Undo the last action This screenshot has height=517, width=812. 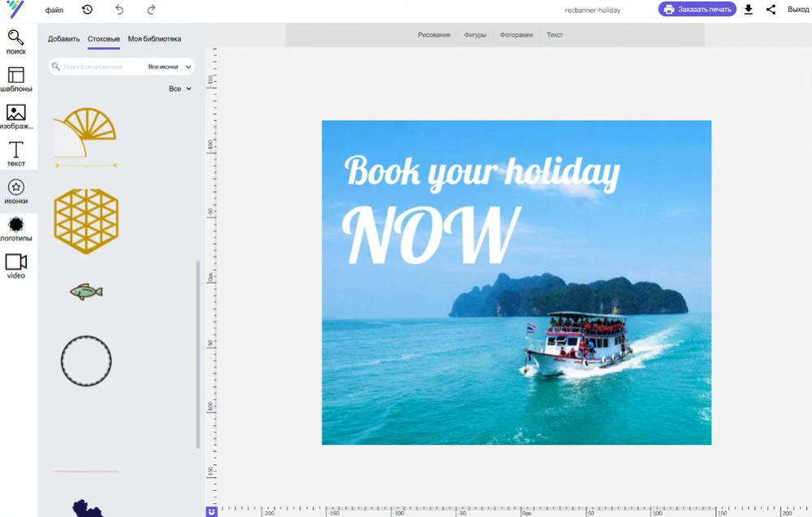[119, 9]
